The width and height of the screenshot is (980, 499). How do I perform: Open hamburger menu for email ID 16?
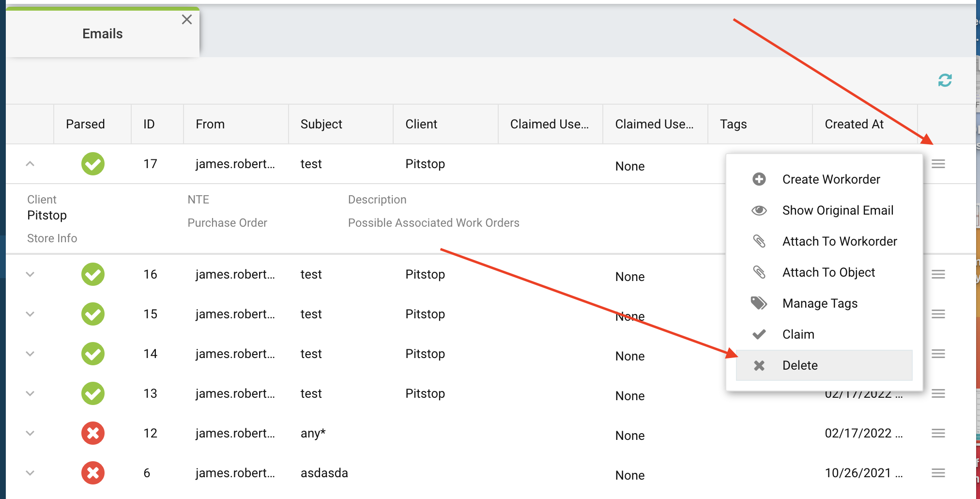(x=938, y=274)
